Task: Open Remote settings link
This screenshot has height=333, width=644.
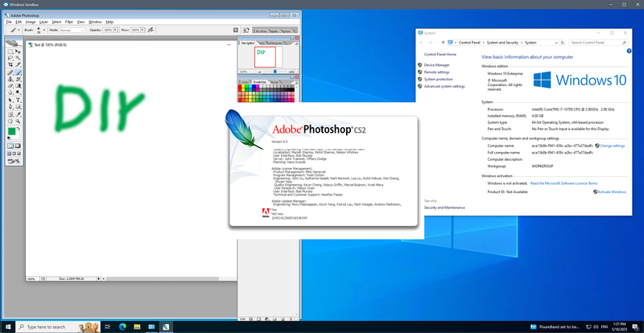Action: [x=436, y=72]
